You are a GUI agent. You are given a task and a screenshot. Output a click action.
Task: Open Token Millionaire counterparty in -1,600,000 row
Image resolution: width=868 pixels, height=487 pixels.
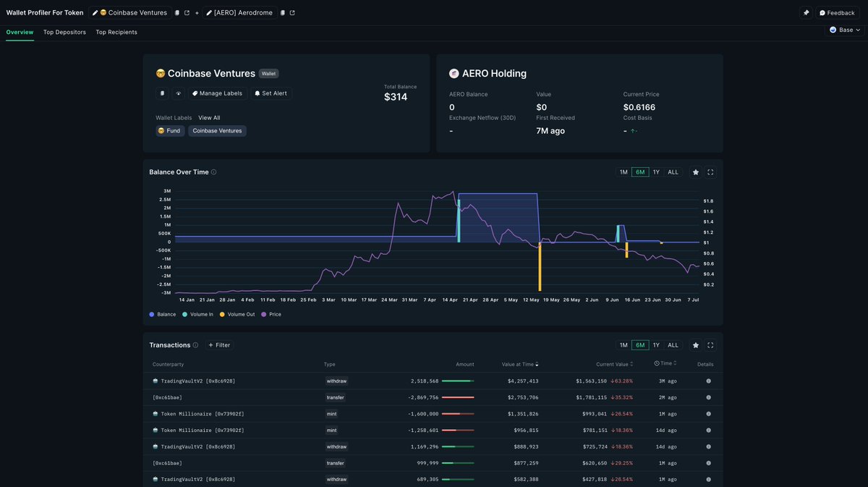tap(198, 414)
